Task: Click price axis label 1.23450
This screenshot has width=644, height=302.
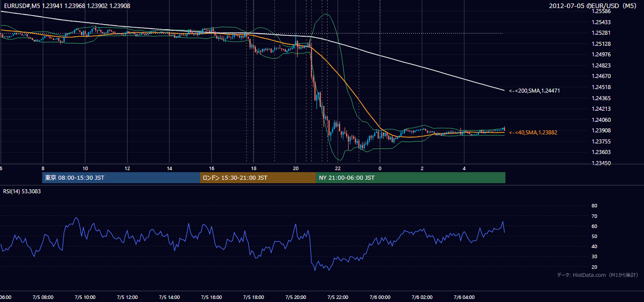Action: pyautogui.click(x=601, y=163)
